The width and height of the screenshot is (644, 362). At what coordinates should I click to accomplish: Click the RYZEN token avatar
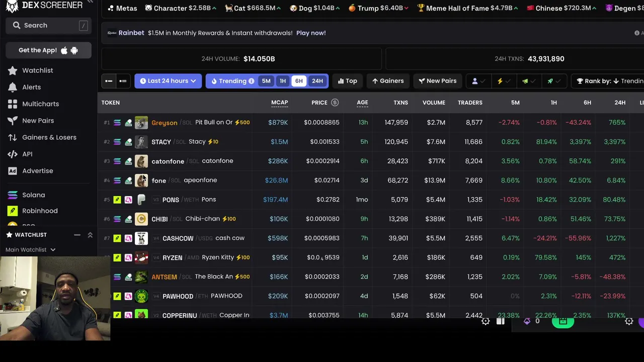[141, 257]
